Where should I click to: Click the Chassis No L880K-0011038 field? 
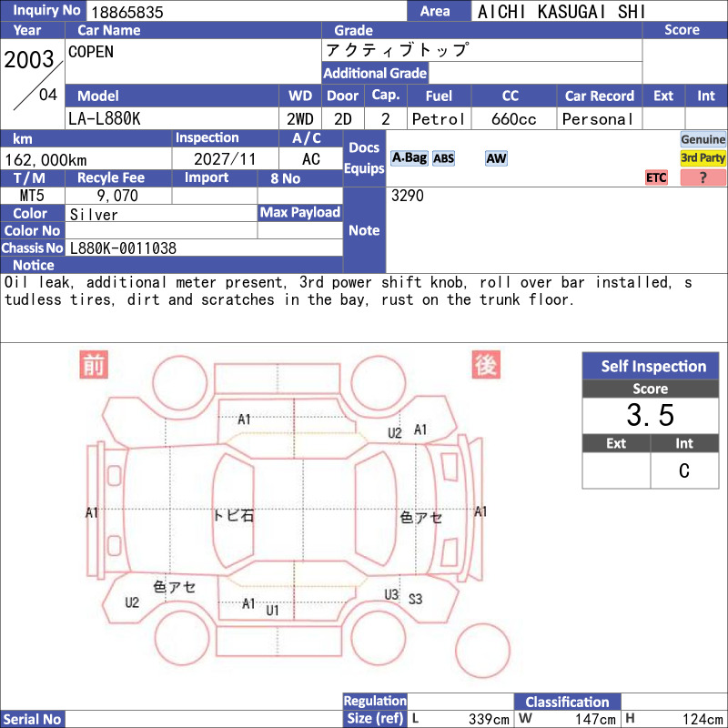204,248
